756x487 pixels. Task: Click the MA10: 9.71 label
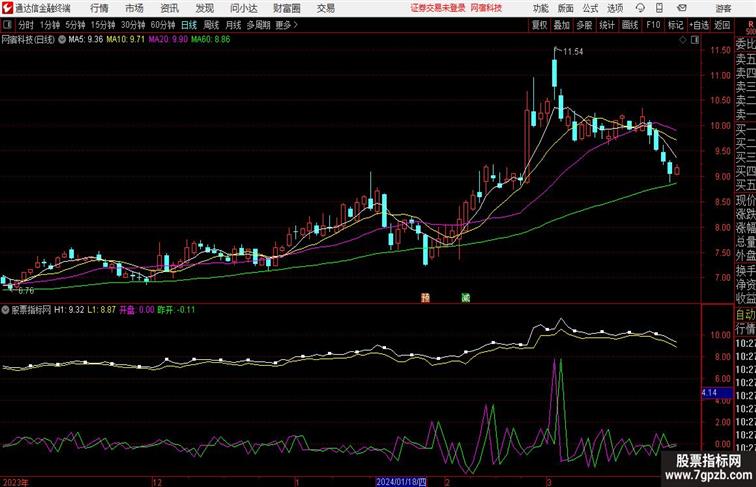point(125,40)
